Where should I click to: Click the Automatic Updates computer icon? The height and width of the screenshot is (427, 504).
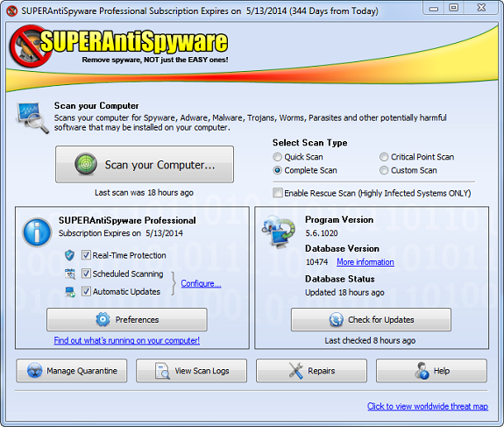point(70,292)
